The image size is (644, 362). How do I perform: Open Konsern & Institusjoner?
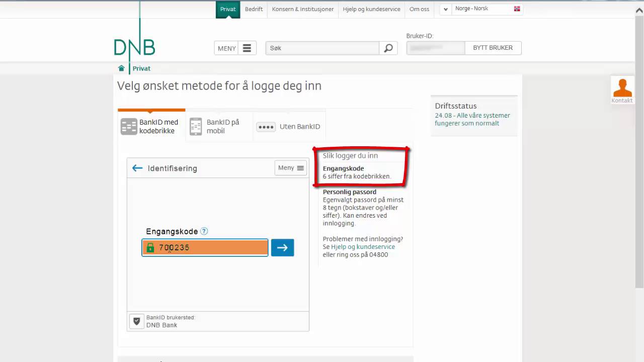tap(303, 9)
